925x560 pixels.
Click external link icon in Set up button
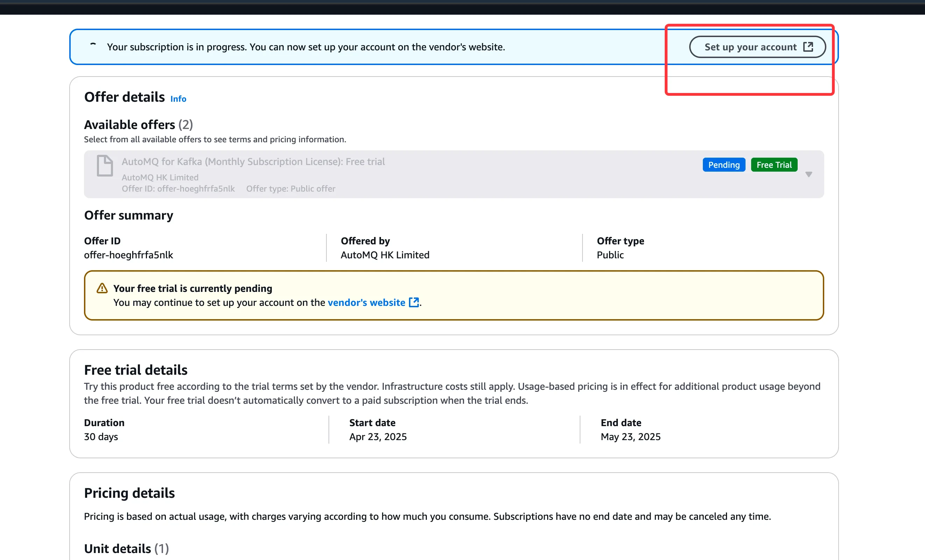tap(808, 47)
